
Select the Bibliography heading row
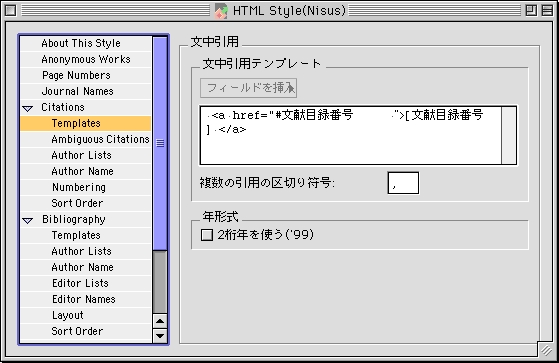[86, 219]
